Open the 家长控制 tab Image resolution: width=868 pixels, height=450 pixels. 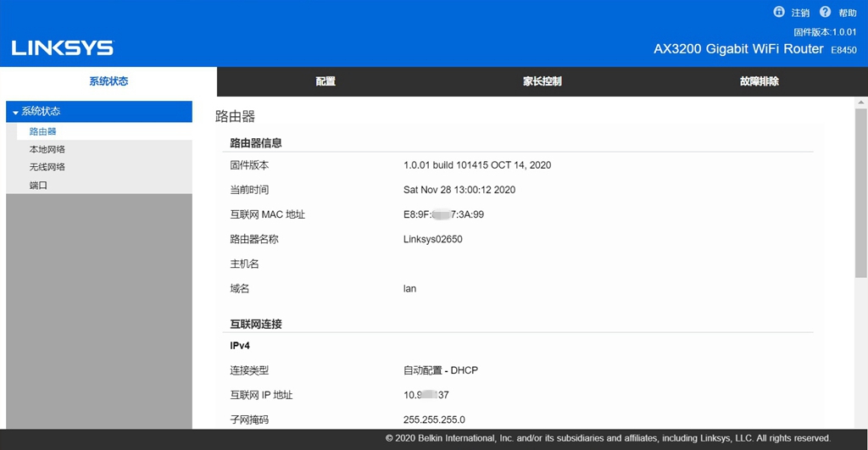542,81
